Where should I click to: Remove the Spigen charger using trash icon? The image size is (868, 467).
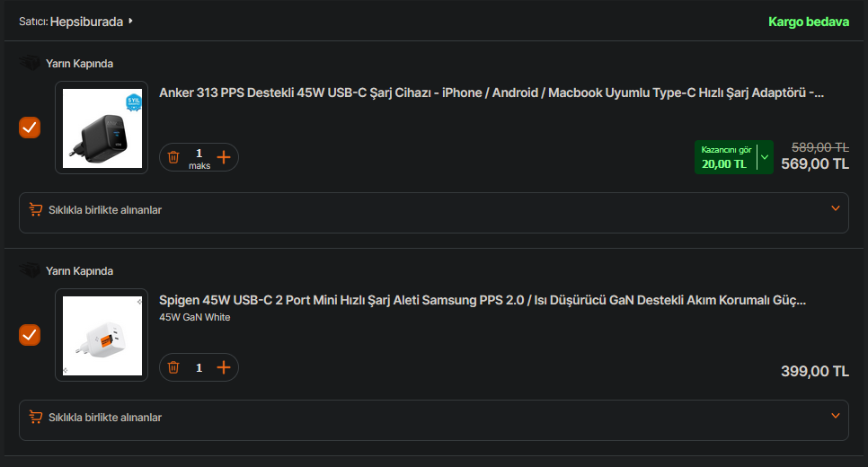174,367
